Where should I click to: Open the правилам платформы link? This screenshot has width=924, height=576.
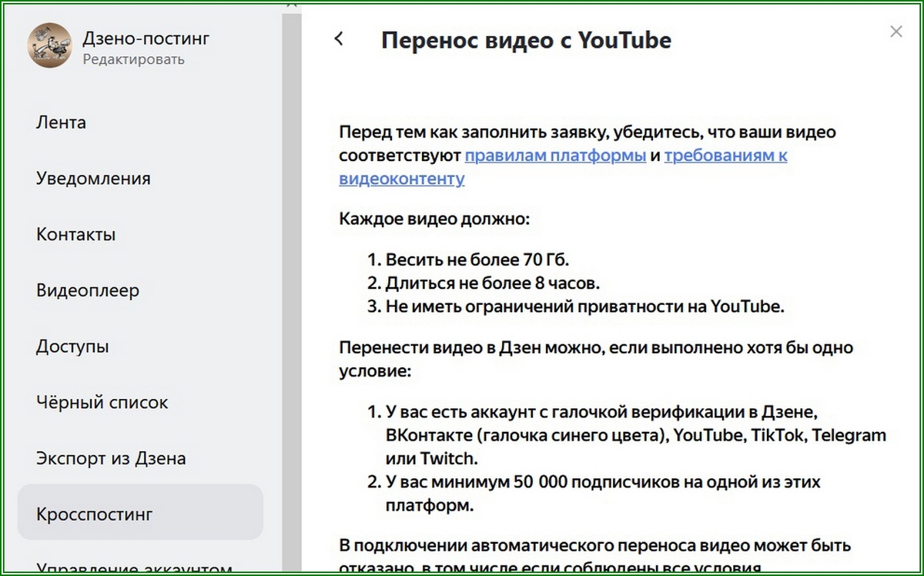pos(555,155)
